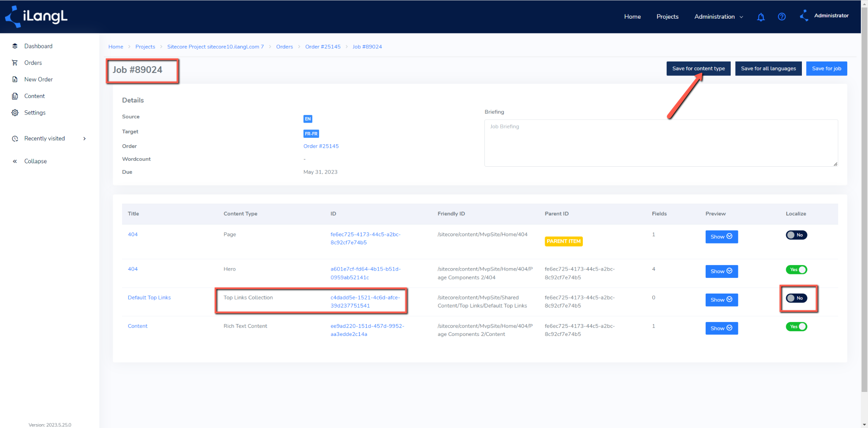
Task: Click Save for job button
Action: 826,68
